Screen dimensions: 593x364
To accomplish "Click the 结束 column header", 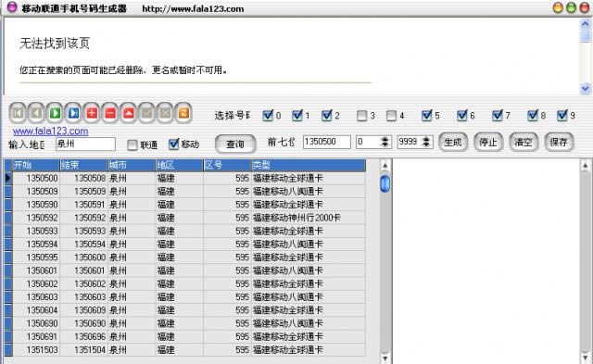I will coord(83,165).
